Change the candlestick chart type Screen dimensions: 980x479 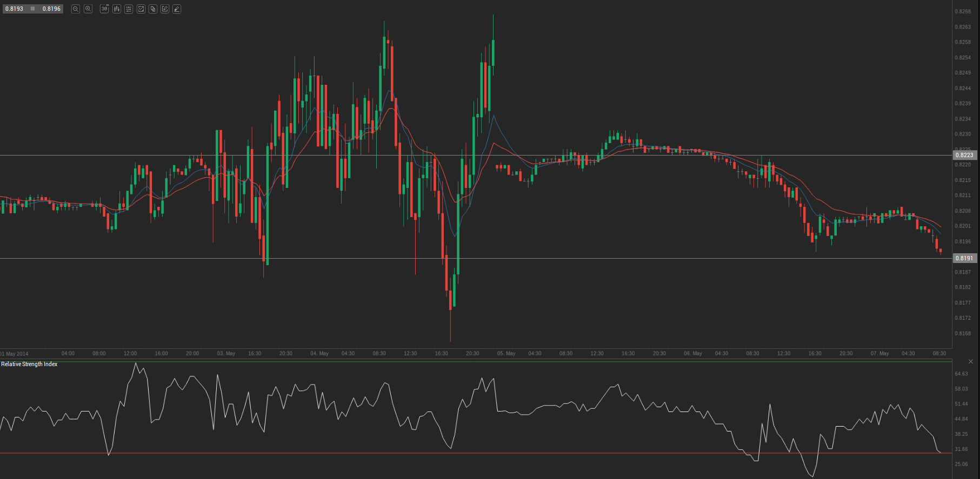point(116,9)
